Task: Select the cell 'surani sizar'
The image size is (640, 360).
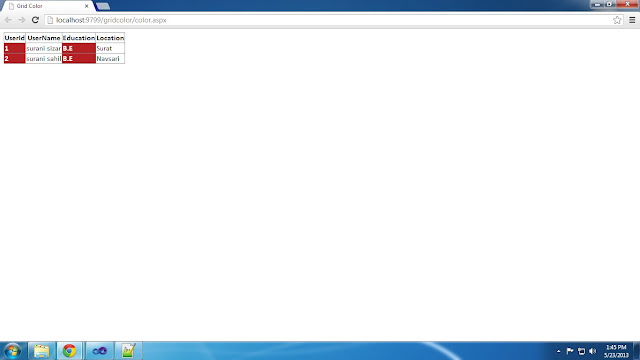Action: pos(44,48)
